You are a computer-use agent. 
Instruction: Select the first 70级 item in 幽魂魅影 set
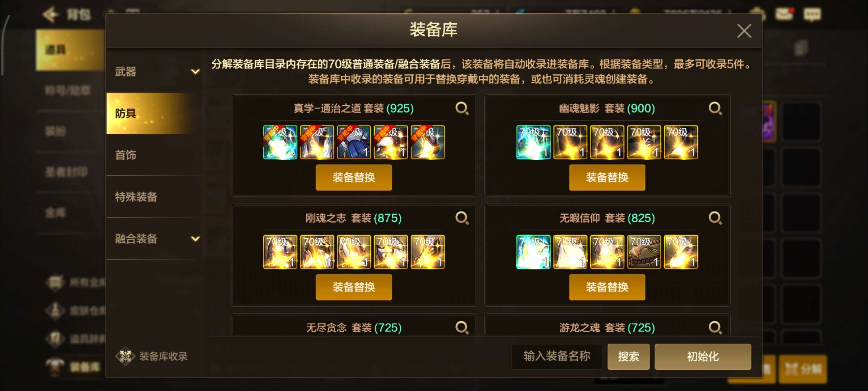tap(533, 142)
